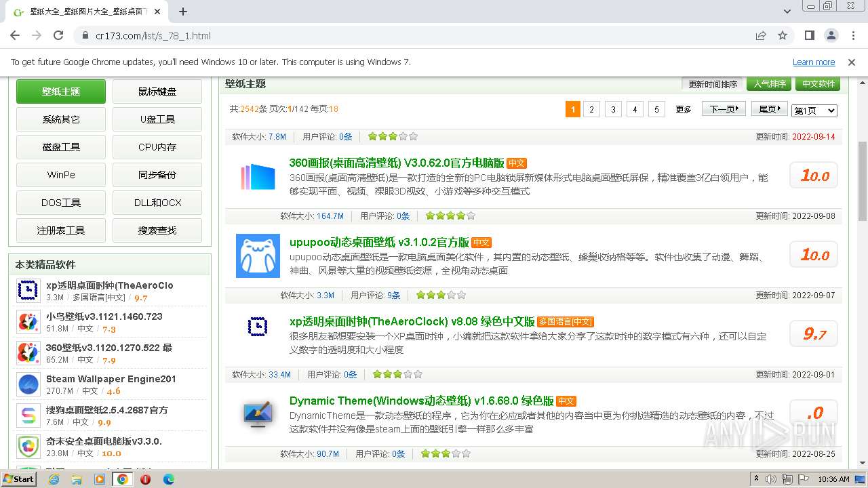Reload the page with refresh icon

(x=58, y=35)
